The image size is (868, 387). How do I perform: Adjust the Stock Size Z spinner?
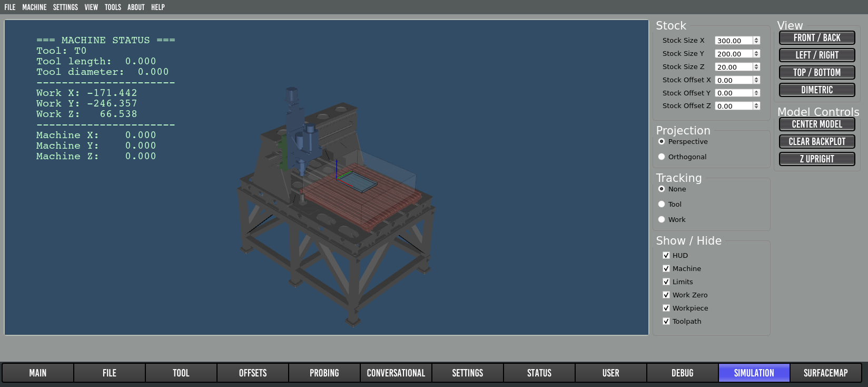(x=756, y=67)
